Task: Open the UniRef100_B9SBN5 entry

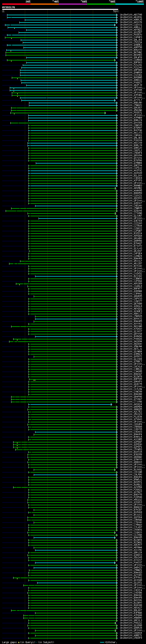Action: pyautogui.click(x=131, y=77)
